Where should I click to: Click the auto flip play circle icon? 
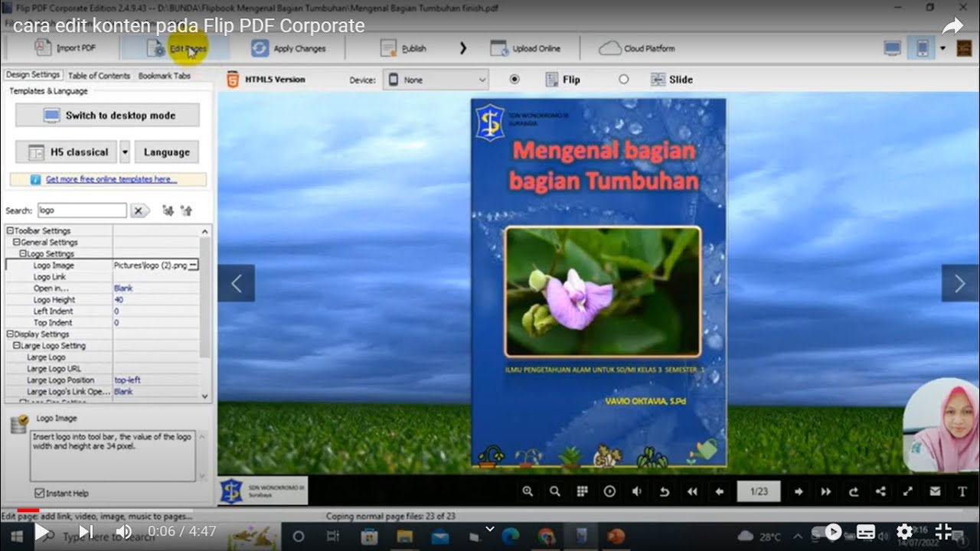pyautogui.click(x=609, y=491)
